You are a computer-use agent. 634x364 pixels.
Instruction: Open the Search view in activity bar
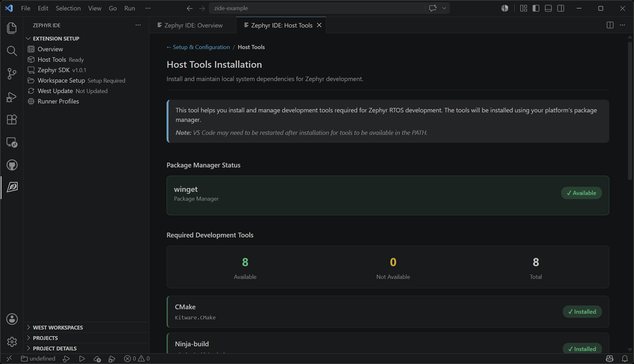tap(12, 51)
